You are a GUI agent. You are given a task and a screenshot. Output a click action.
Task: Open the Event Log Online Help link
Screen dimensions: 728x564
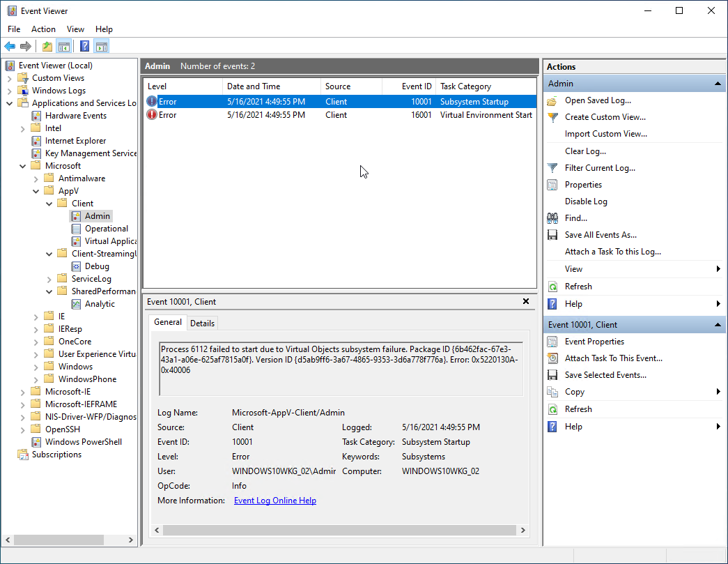(274, 501)
